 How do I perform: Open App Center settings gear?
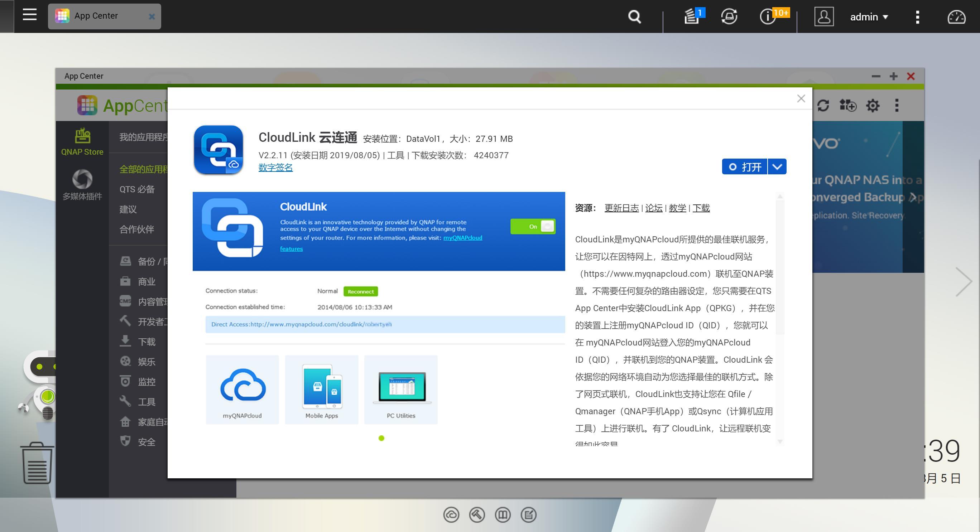click(x=872, y=105)
